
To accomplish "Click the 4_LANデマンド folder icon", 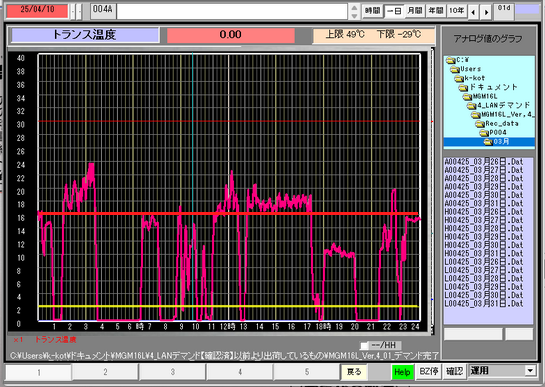I will click(472, 105).
